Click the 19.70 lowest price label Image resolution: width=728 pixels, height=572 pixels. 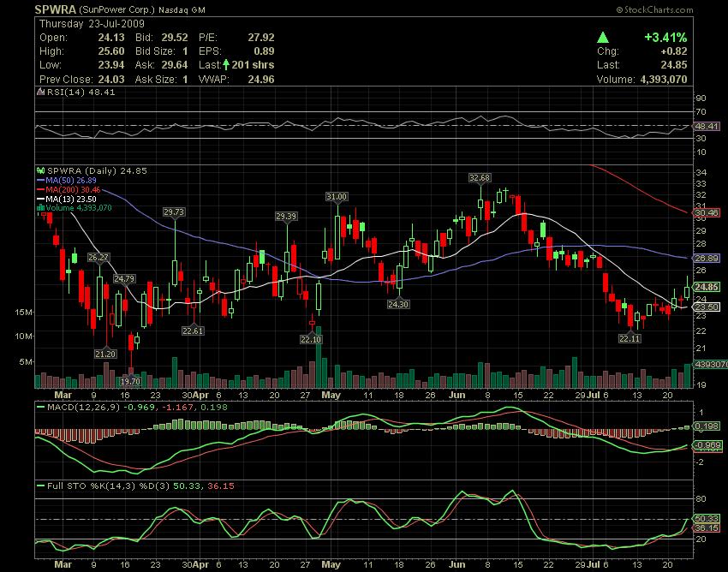[x=130, y=381]
